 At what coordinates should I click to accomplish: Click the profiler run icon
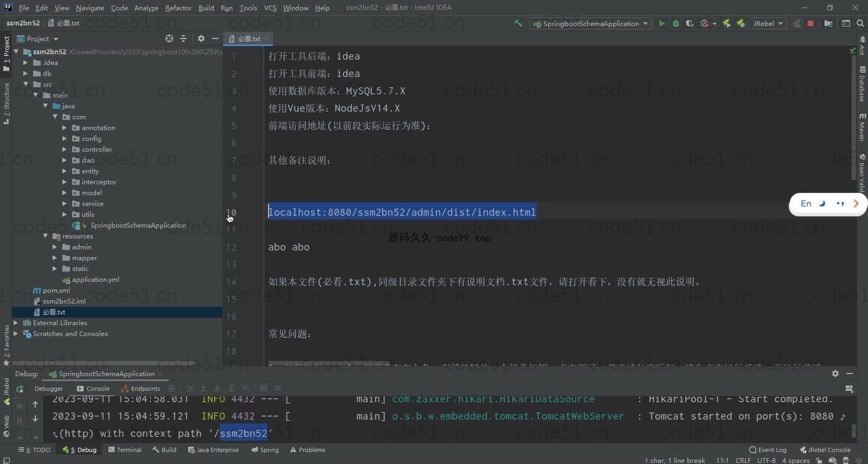coord(704,23)
